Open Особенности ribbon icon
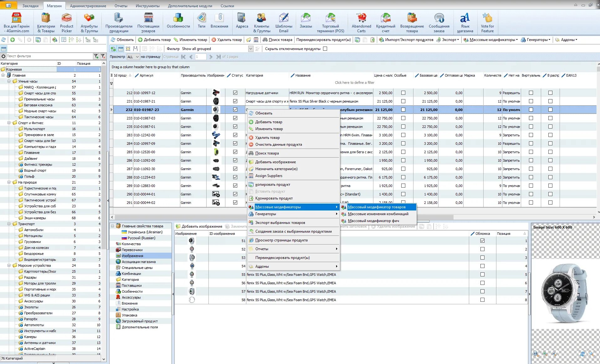Screen dimensions: 600x364 point(178,21)
